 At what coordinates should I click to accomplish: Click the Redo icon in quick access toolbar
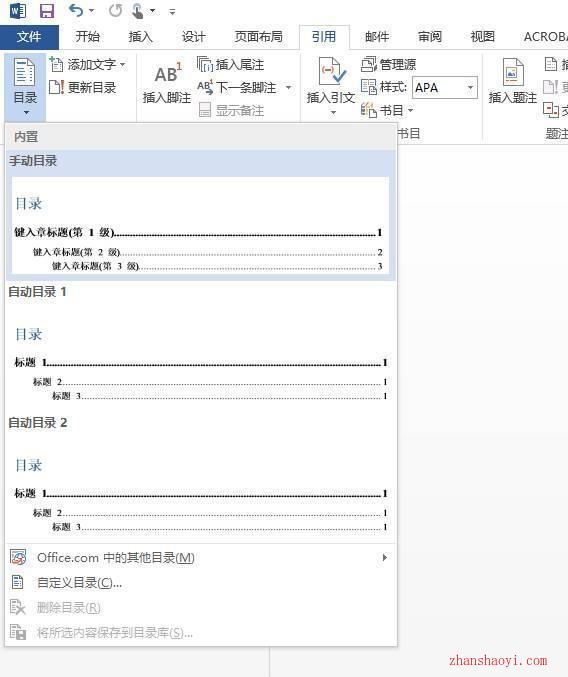click(115, 11)
